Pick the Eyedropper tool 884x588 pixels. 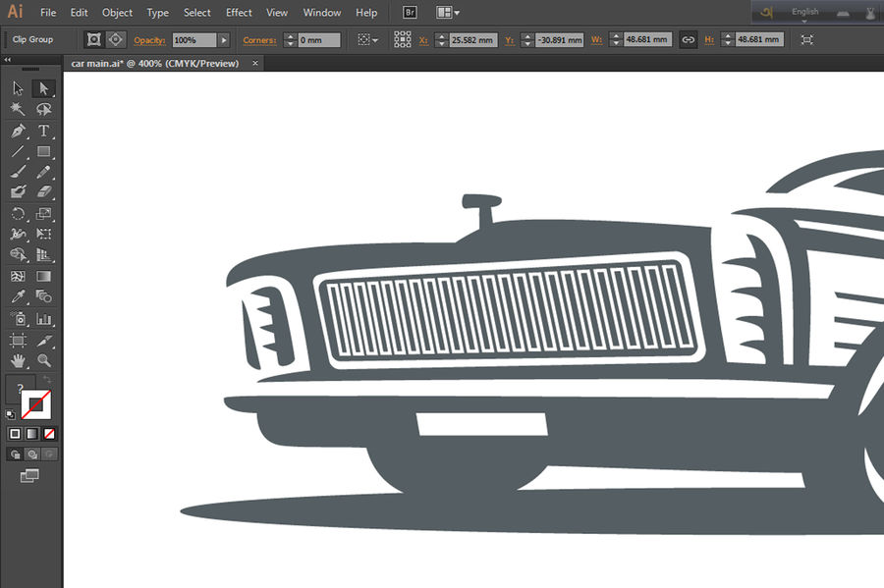coord(18,296)
